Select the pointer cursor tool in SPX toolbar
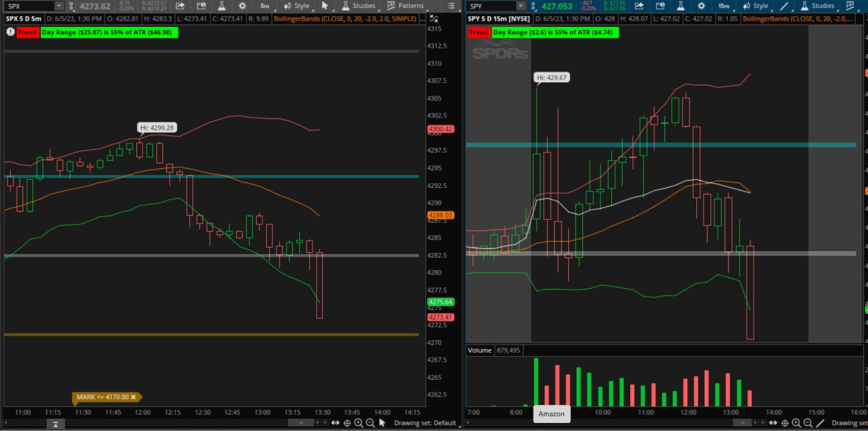 tap(325, 6)
